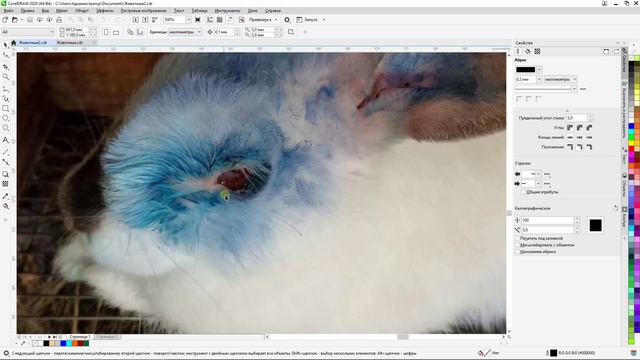Image resolution: width=640 pixels, height=360 pixels.
Task: Select the Artistic Media tool
Action: [x=5, y=98]
